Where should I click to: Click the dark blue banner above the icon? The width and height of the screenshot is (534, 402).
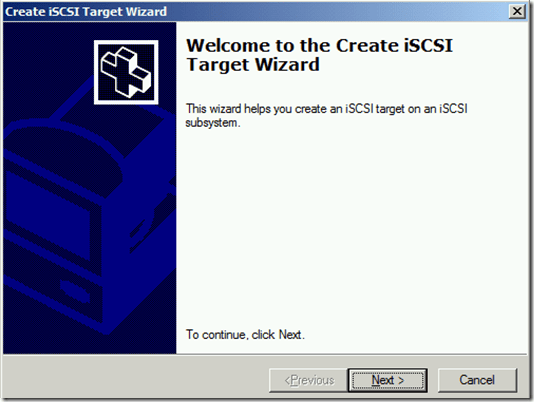click(90, 31)
